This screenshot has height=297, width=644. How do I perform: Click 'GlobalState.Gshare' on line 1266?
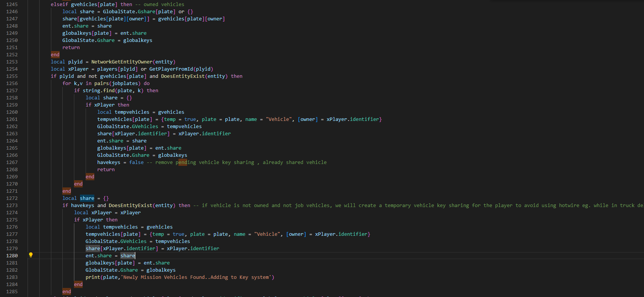[x=123, y=155]
